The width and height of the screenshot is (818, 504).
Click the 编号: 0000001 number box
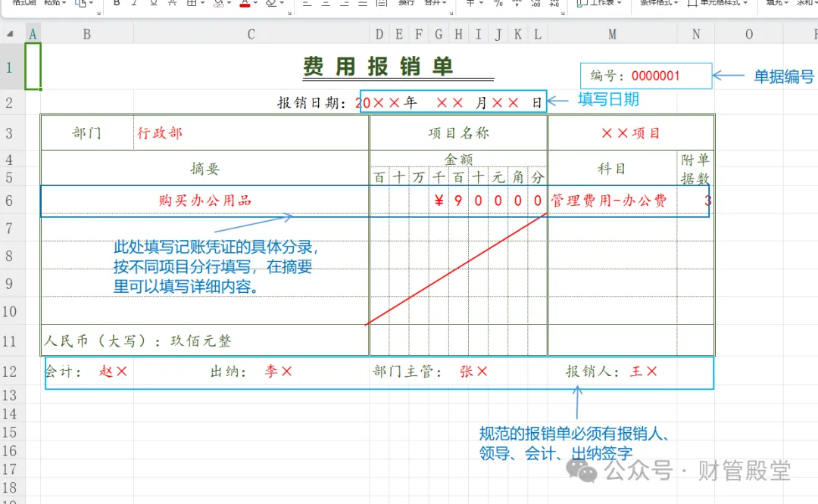pyautogui.click(x=646, y=76)
